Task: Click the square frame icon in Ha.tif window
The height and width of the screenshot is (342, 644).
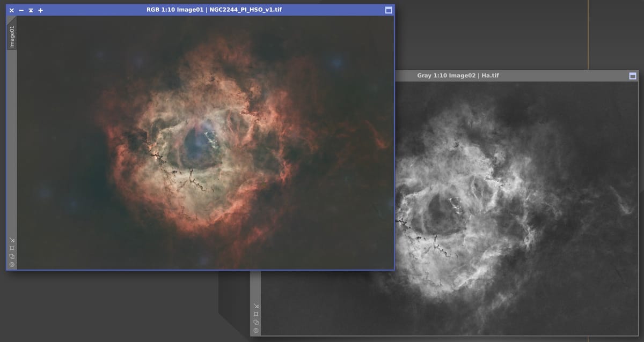Action: (x=256, y=314)
